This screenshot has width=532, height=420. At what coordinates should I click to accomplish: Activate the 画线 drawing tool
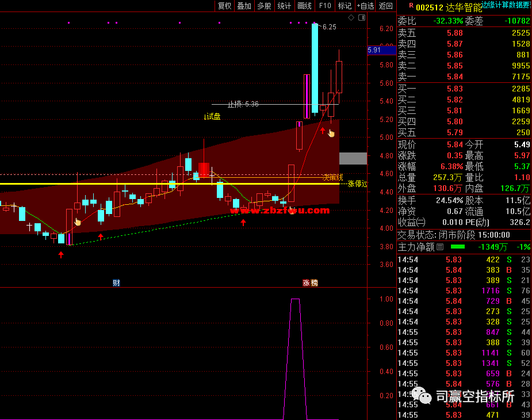[304, 6]
